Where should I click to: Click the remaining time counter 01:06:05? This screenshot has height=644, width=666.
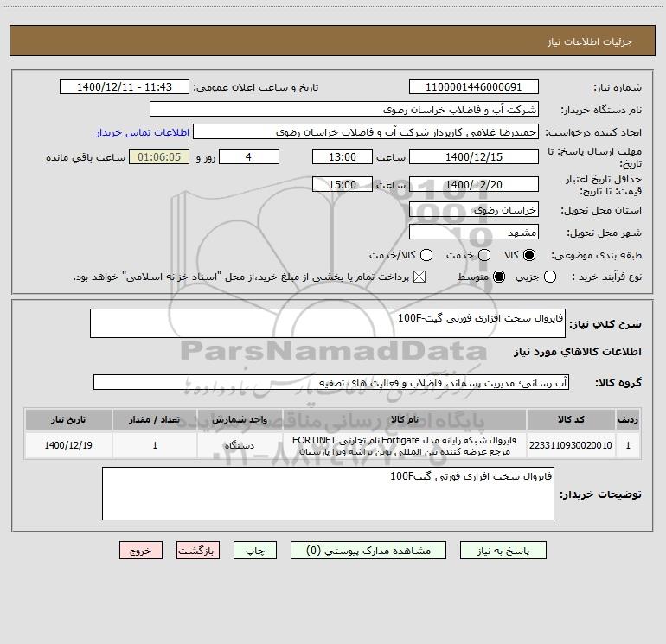click(x=159, y=156)
